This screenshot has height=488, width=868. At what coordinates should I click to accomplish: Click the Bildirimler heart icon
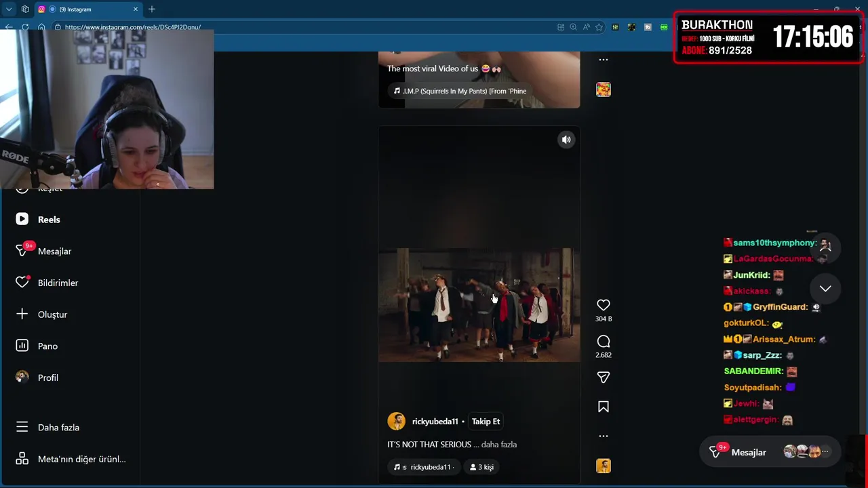[x=22, y=282]
